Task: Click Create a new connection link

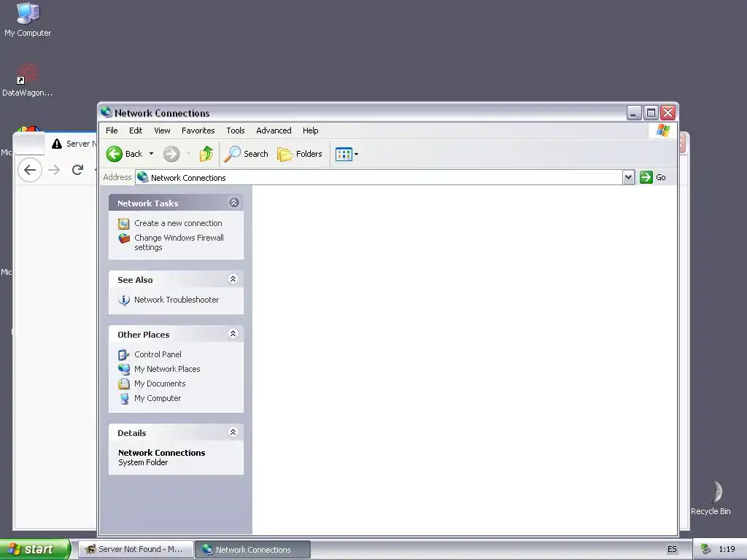Action: (x=178, y=223)
